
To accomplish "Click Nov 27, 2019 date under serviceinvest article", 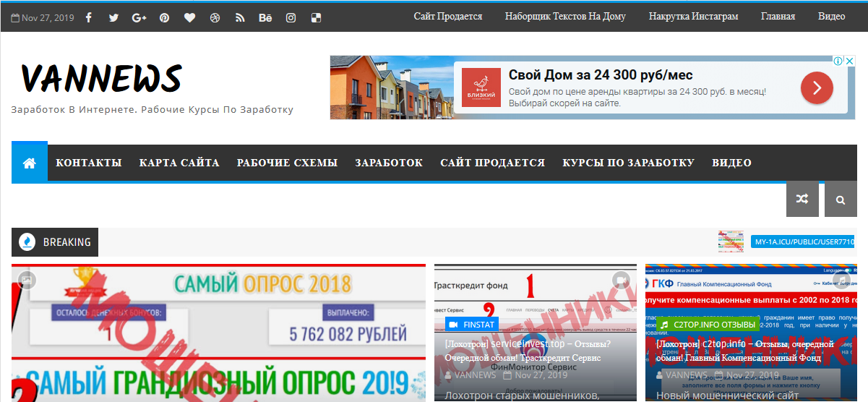I will 536,375.
